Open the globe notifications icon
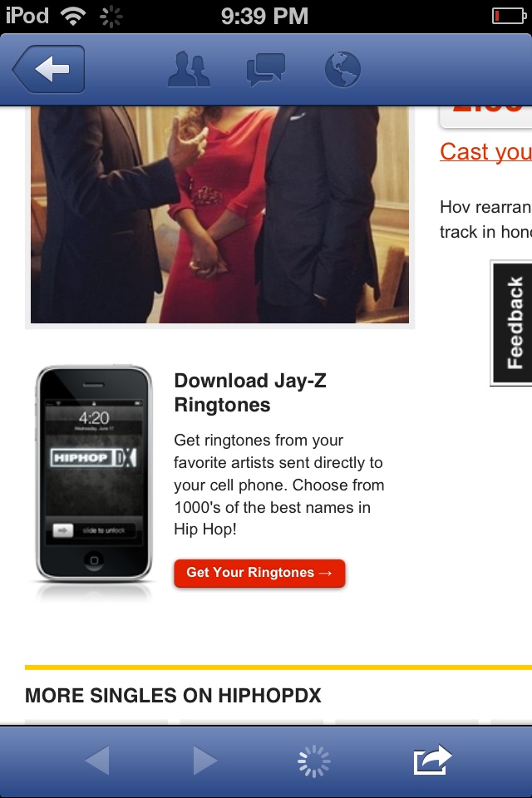 click(342, 69)
